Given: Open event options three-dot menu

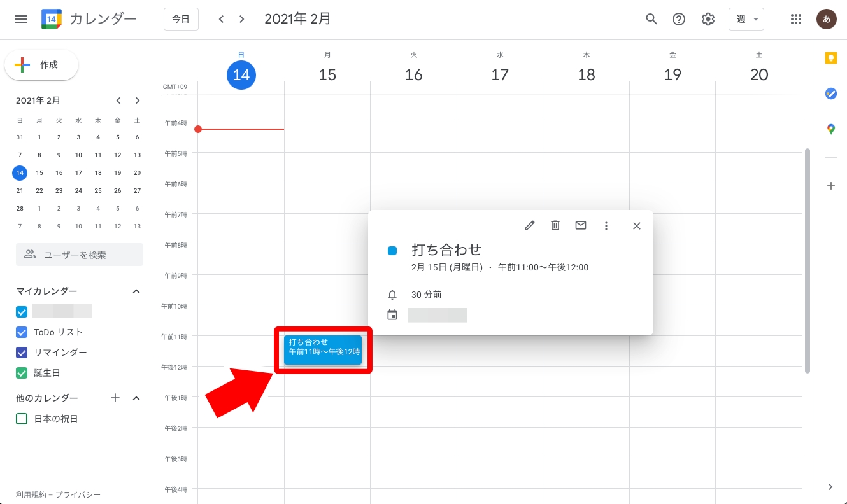Looking at the screenshot, I should click(606, 225).
